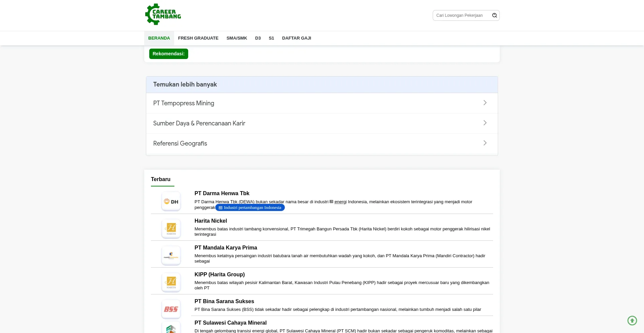Open the PT Mandala Karya Prima title
Image resolution: width=644 pixels, height=333 pixels.
click(226, 248)
